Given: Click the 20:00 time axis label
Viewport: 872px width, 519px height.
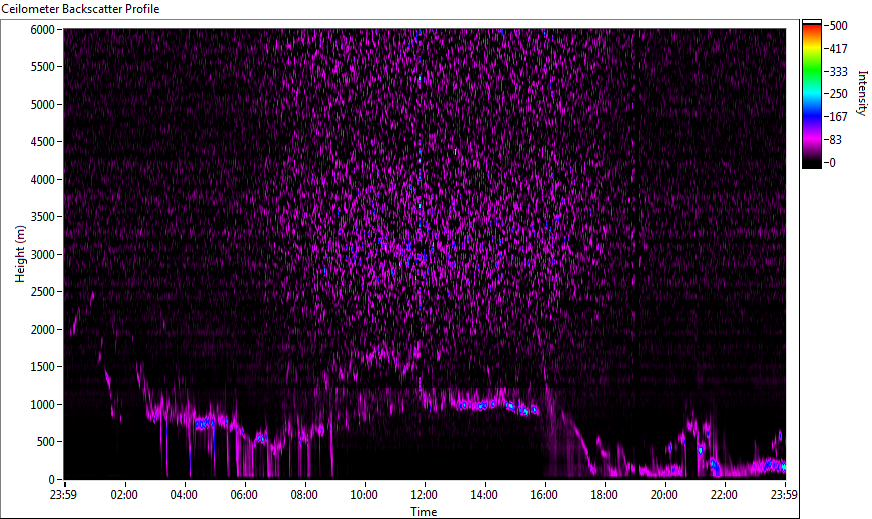Looking at the screenshot, I should [x=664, y=495].
